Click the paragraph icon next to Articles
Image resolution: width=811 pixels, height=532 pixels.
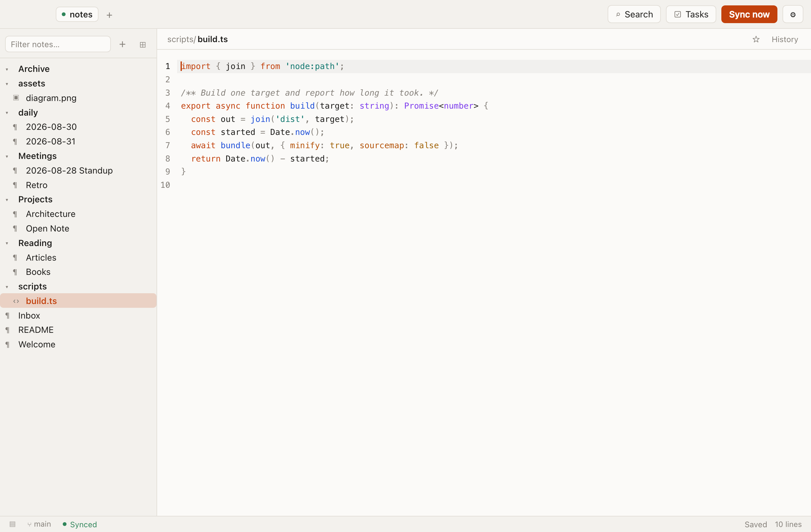[15, 258]
